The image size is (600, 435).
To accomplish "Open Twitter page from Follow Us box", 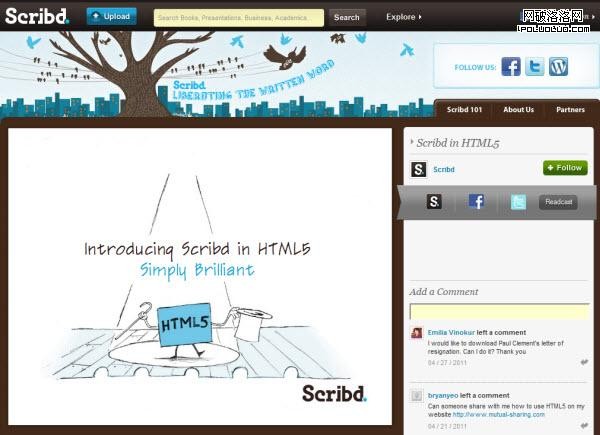I will click(x=535, y=67).
